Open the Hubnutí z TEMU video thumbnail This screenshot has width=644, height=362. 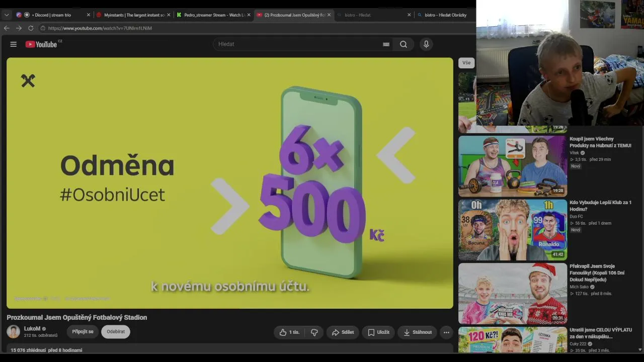(513, 166)
